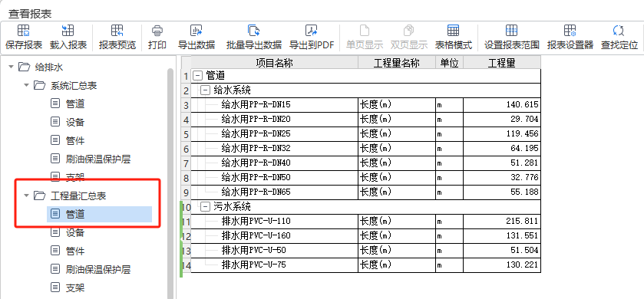Click the 单位 column header
644x299 pixels.
[449, 62]
